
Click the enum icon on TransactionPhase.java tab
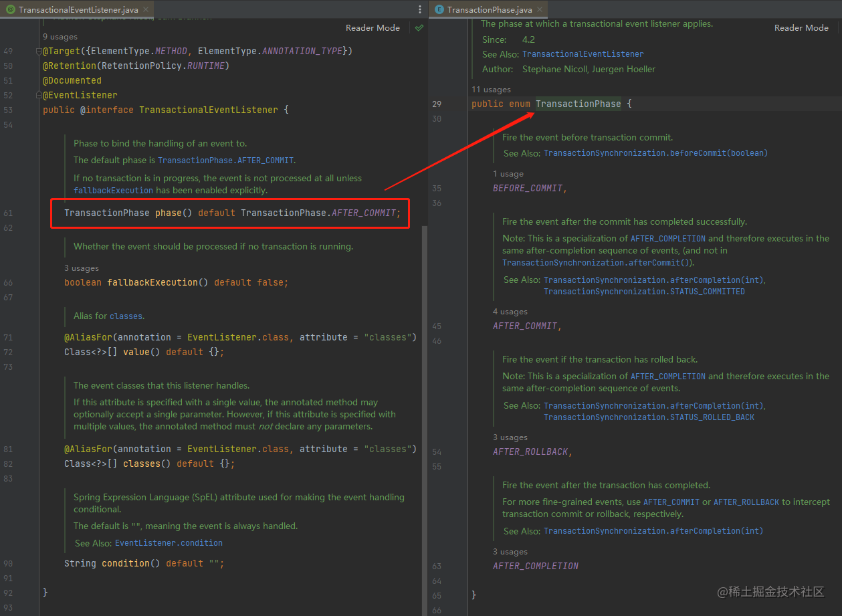[439, 9]
